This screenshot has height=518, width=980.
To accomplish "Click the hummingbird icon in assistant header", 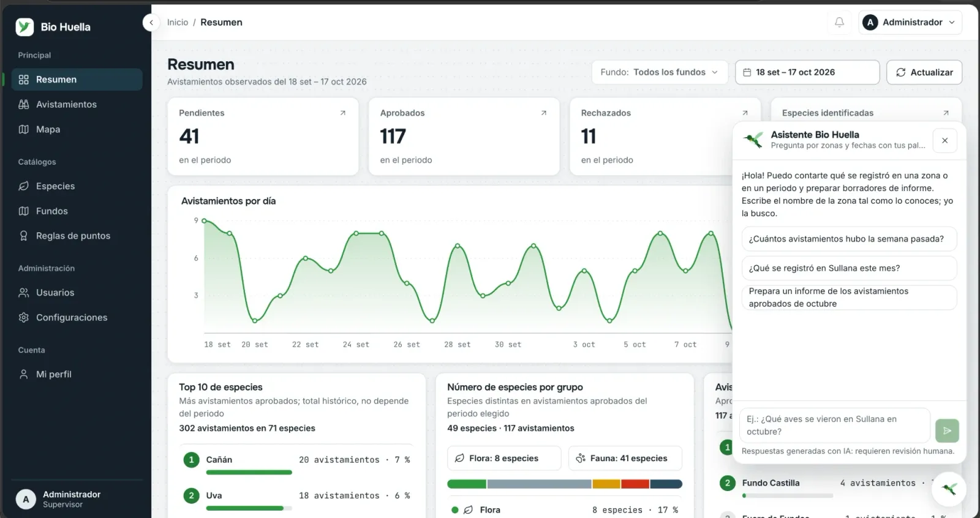I will pyautogui.click(x=753, y=140).
